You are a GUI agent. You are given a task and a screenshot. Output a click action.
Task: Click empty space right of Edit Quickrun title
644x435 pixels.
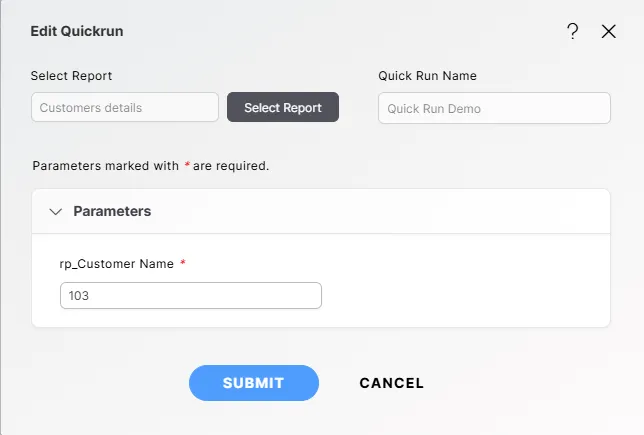[x=340, y=31]
